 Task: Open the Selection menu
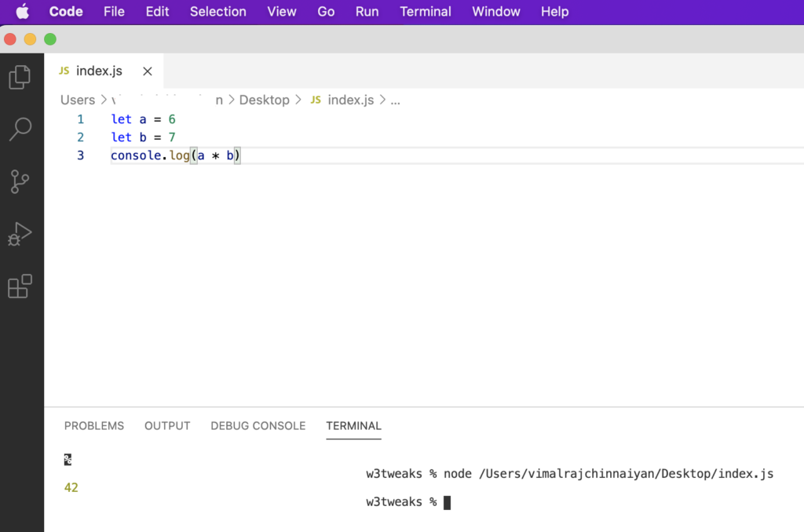218,11
